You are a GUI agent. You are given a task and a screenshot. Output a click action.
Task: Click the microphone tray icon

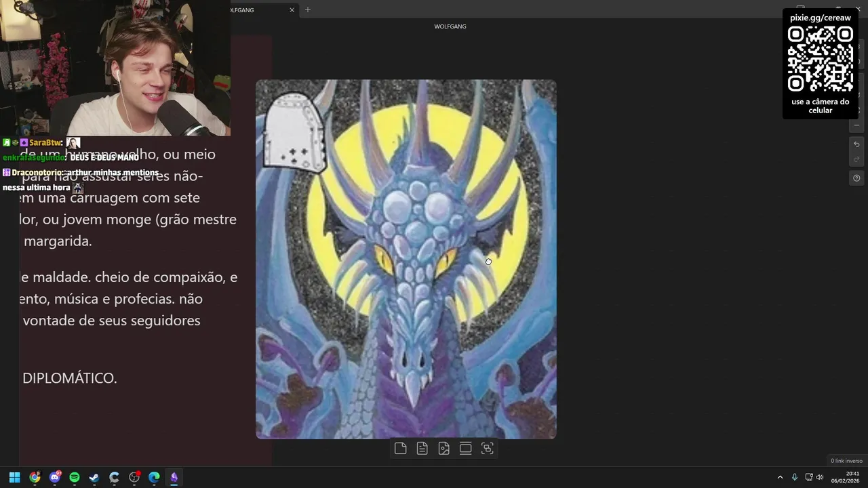[795, 477]
